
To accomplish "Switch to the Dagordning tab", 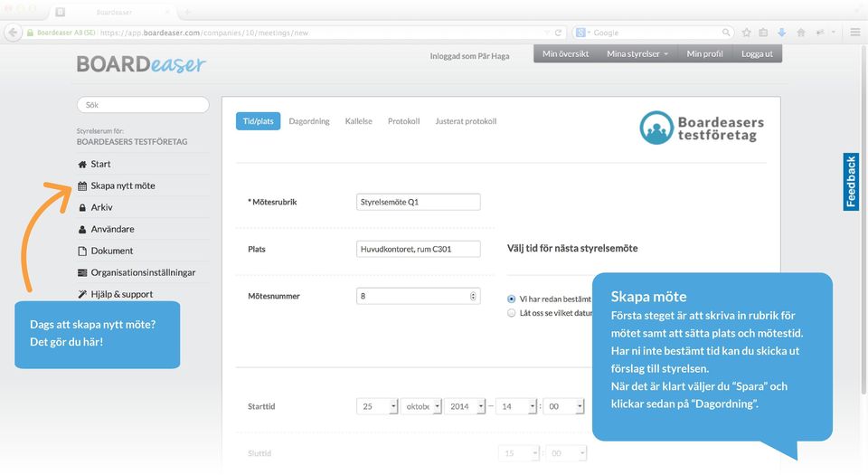I will coord(309,121).
